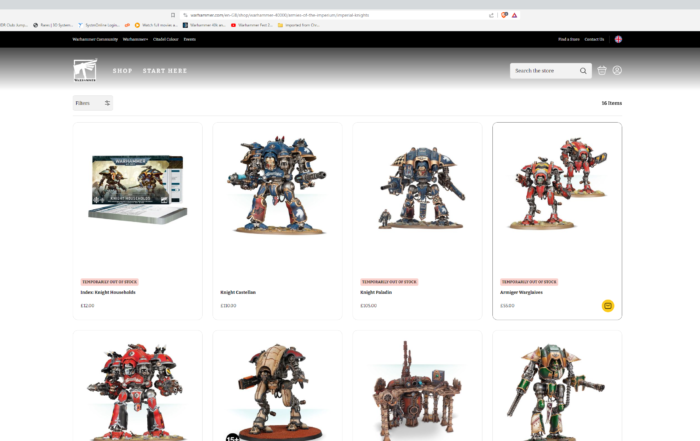The image size is (700, 441).
Task: Open the Index: Knight Households card image
Action: [x=138, y=190]
